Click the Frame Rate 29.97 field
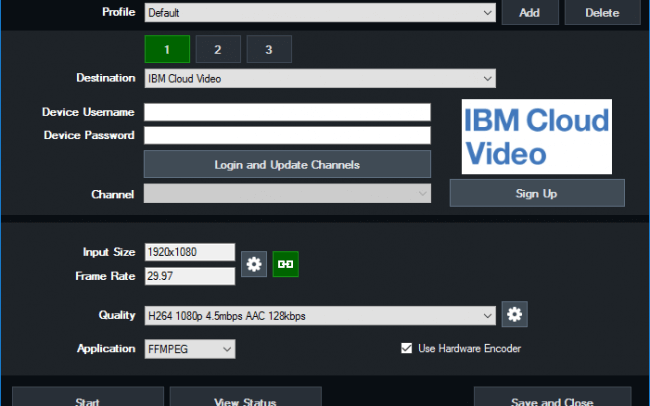Image resolution: width=650 pixels, height=406 pixels. pyautogui.click(x=190, y=276)
